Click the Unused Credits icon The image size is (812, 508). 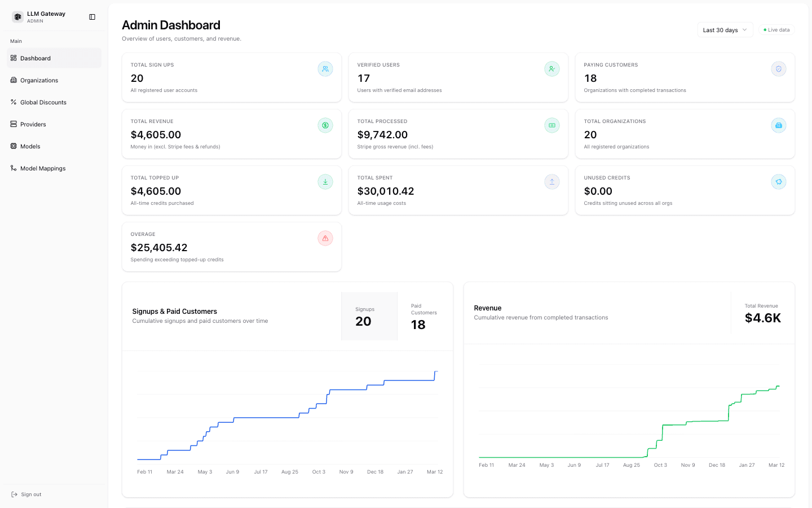pos(779,182)
